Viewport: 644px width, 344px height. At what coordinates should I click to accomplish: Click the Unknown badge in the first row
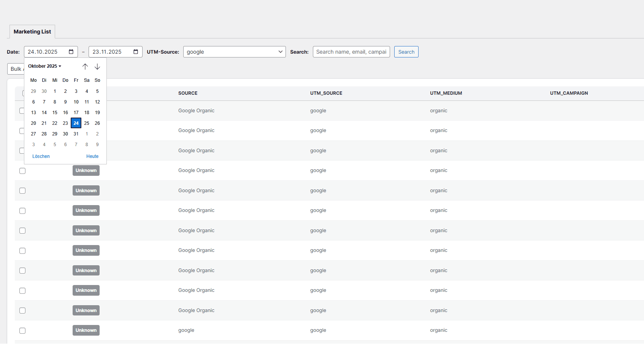tap(86, 170)
